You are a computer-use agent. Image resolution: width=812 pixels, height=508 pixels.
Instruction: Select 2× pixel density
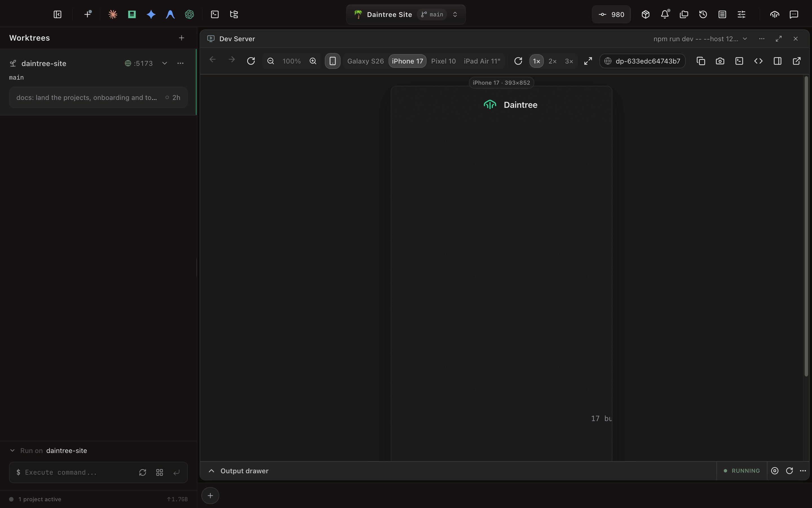click(x=552, y=61)
